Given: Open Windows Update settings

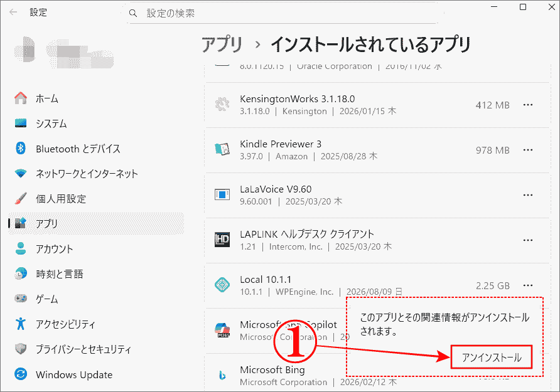Looking at the screenshot, I should pos(95,374).
